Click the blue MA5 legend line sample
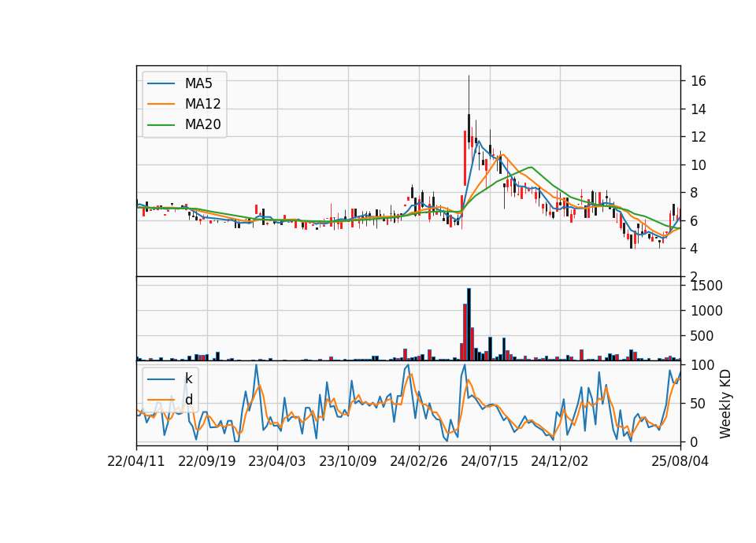 pos(161,83)
